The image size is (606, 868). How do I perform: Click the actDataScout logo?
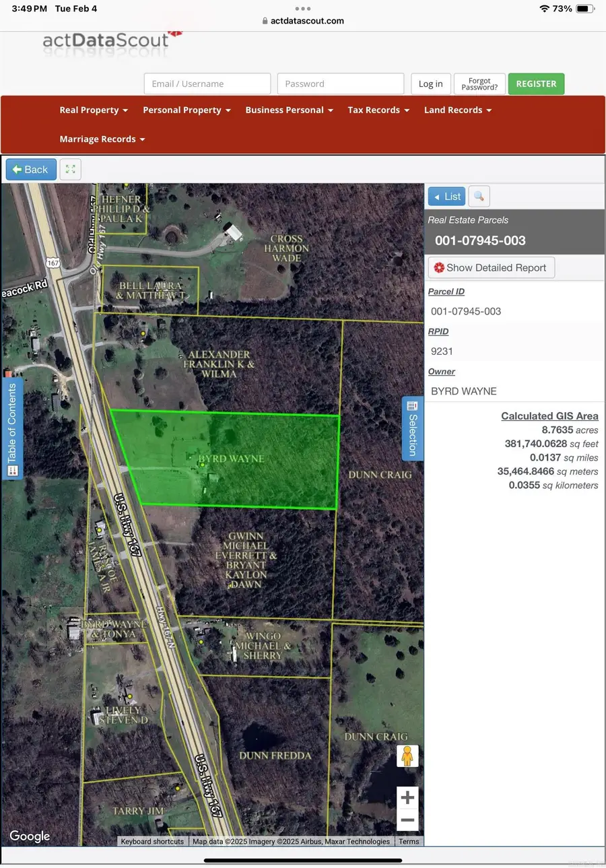[104, 41]
